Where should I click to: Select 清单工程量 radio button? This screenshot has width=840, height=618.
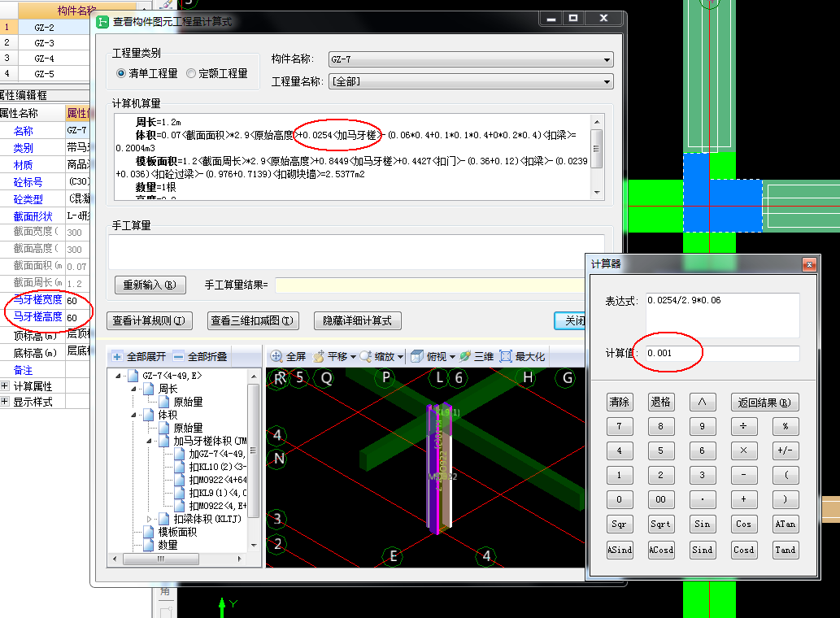click(122, 73)
